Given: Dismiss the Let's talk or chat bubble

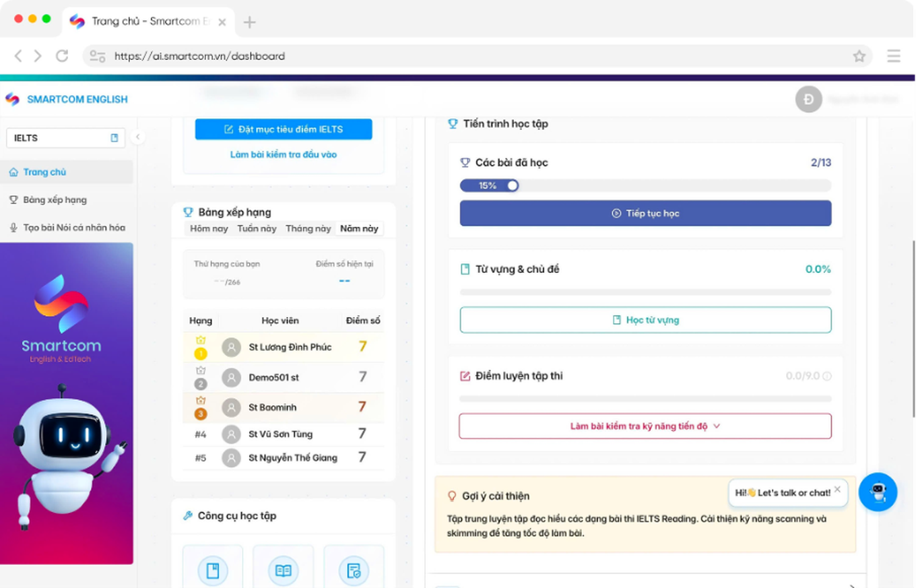Looking at the screenshot, I should [x=837, y=490].
